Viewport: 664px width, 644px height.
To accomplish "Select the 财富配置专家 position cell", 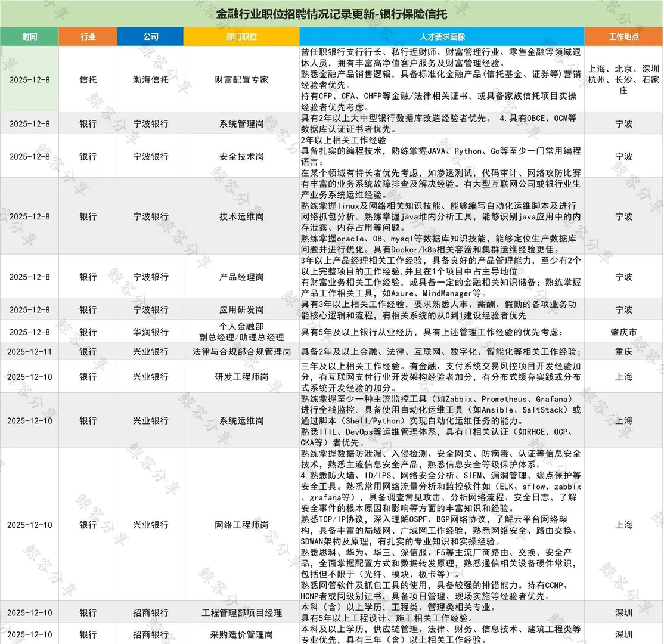I will (241, 79).
